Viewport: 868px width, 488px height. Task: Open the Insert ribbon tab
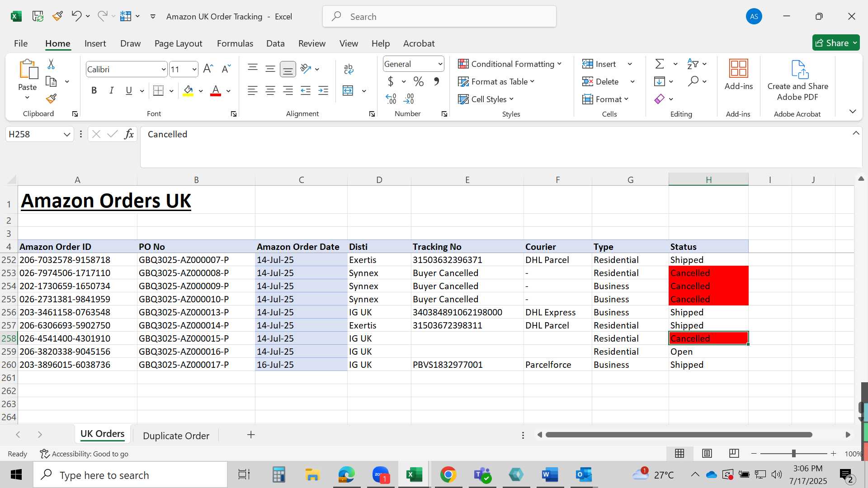pos(95,43)
